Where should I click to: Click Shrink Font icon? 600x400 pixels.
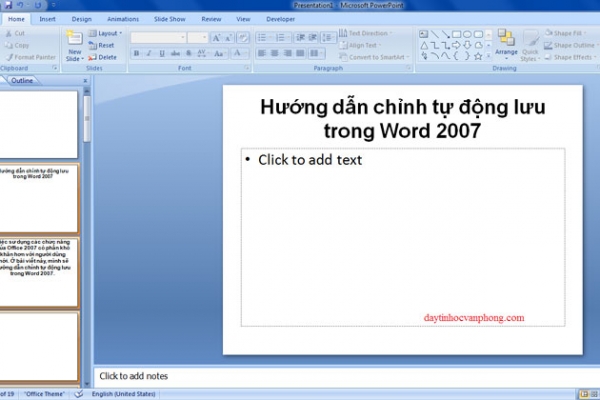228,38
